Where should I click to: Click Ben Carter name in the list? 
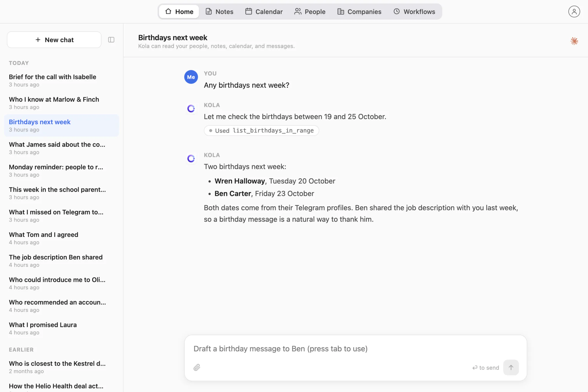233,194
